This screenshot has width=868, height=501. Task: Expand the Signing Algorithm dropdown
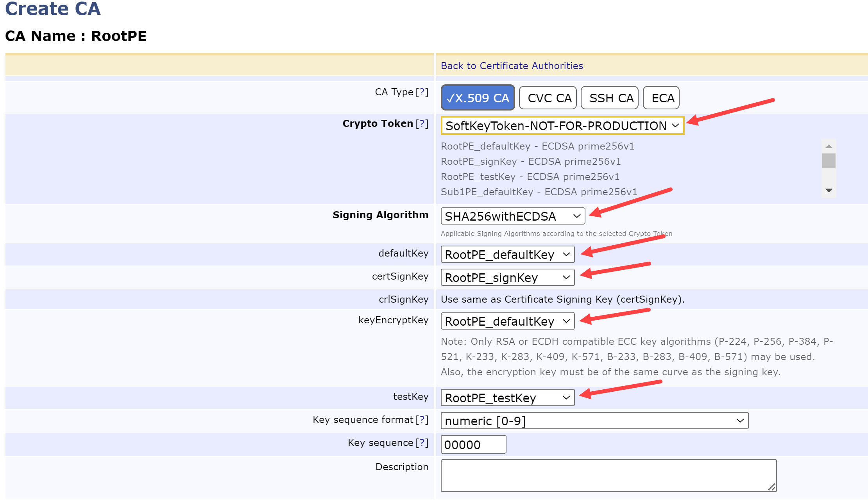point(512,216)
